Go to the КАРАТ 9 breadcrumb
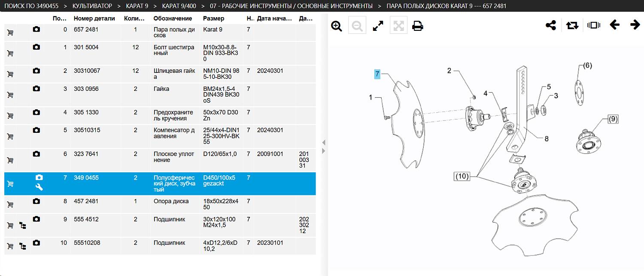 point(137,6)
